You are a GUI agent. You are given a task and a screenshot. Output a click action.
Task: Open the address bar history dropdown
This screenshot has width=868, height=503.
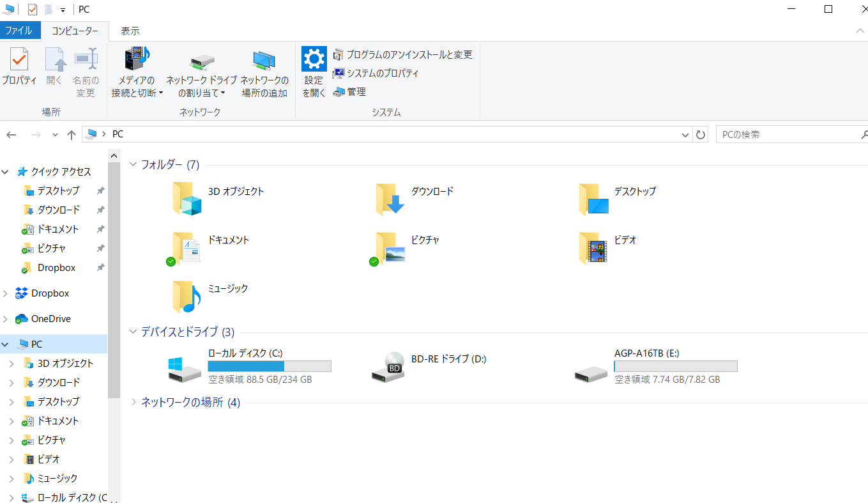tap(684, 134)
